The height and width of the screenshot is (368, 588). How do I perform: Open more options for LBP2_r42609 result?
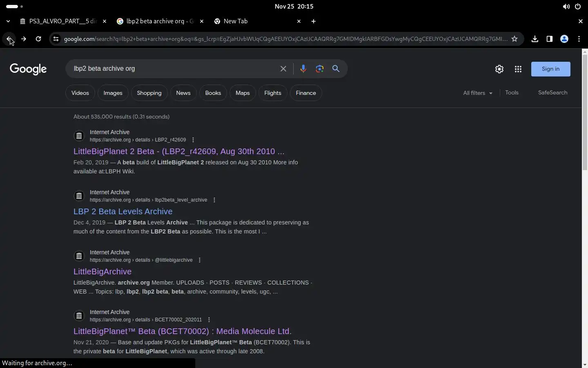tap(193, 140)
